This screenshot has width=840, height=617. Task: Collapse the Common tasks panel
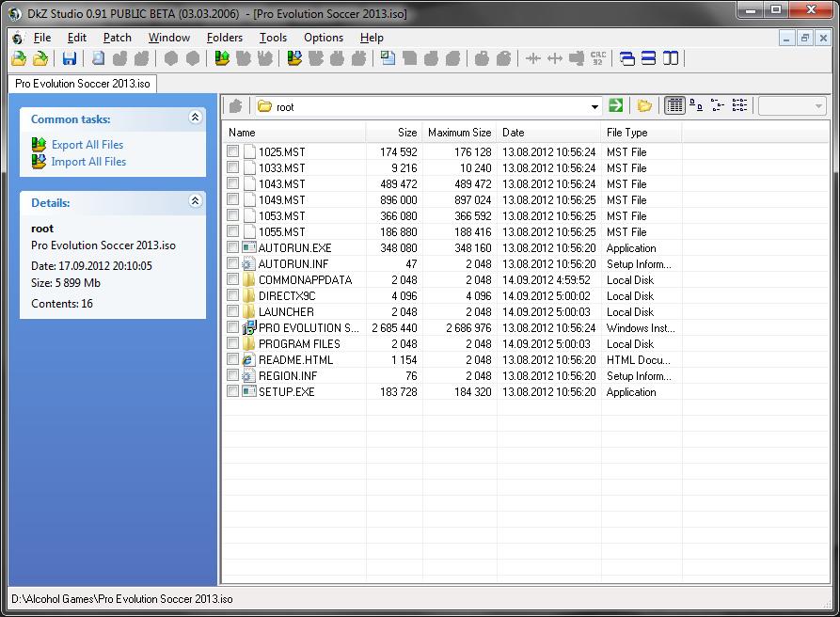click(x=195, y=118)
